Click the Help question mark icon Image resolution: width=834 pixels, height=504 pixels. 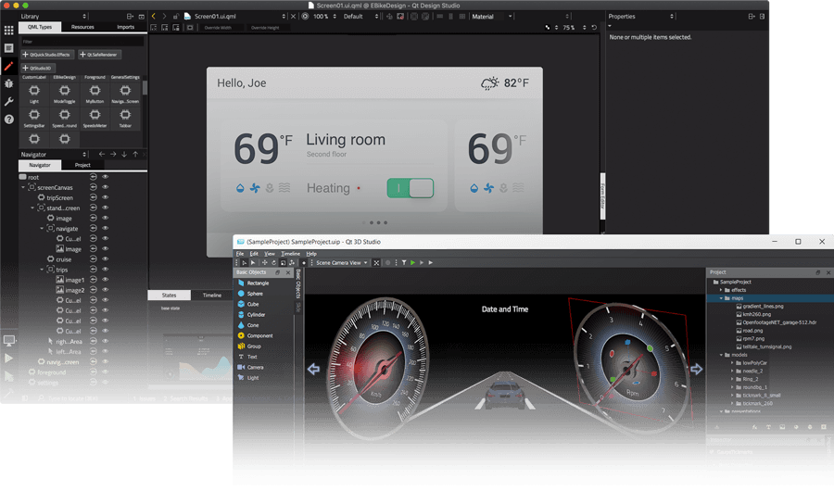point(8,120)
